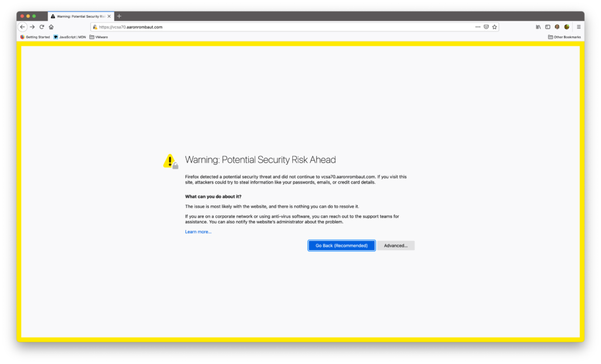Click the Forward navigation arrow
This screenshot has height=364, width=601.
(x=32, y=27)
